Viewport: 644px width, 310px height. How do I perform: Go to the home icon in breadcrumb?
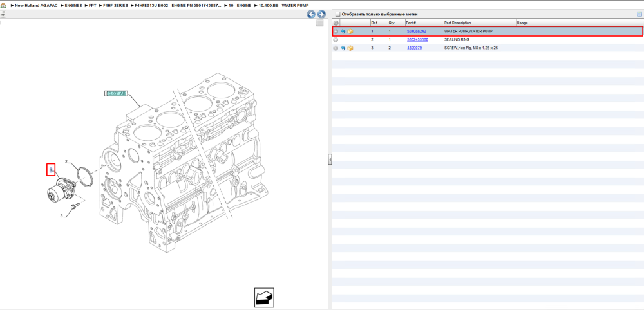coord(3,5)
